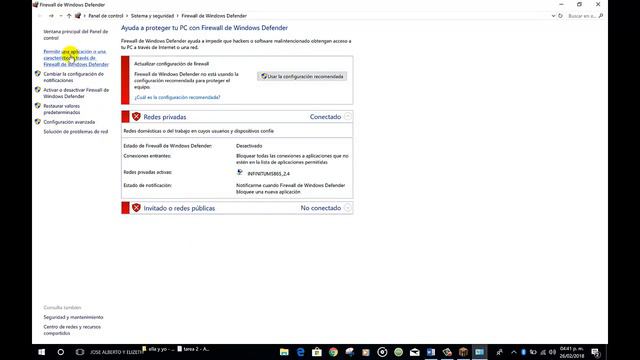Open Microsoft Store from the taskbar
This screenshot has height=360, width=640.
[317, 352]
